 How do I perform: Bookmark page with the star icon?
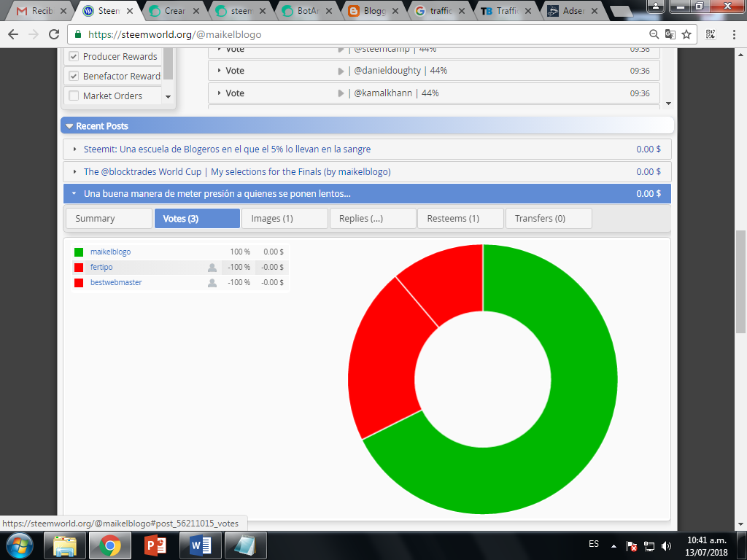[x=686, y=34]
